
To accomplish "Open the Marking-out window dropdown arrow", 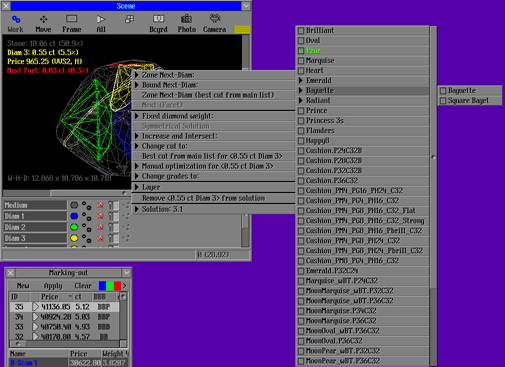I will pos(127,273).
